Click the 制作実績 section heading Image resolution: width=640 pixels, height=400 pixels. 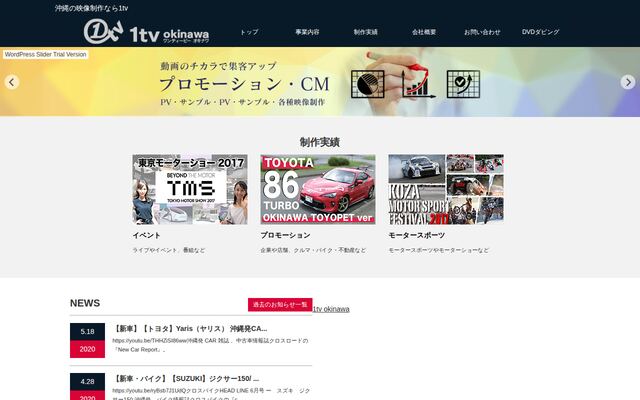[320, 142]
